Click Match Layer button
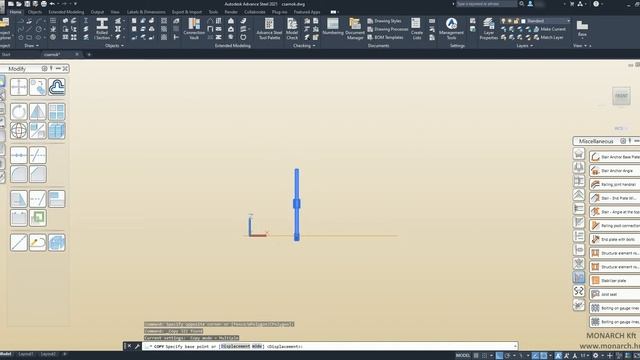 tap(549, 37)
